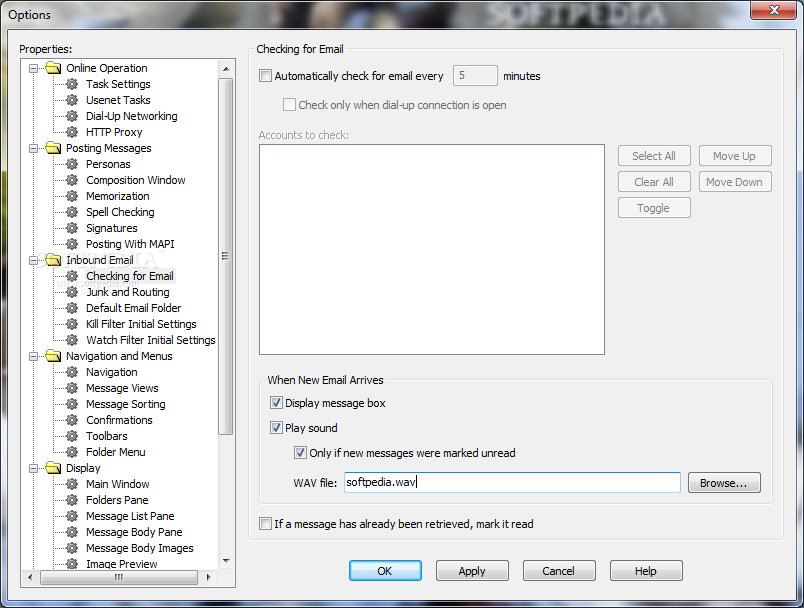The height and width of the screenshot is (608, 804).
Task: Open Help for this dialog
Action: (646, 571)
